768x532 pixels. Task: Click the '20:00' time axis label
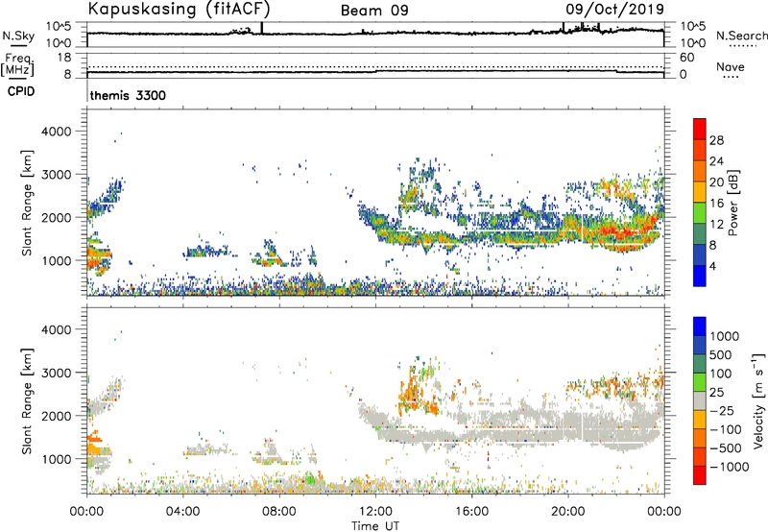click(x=568, y=512)
